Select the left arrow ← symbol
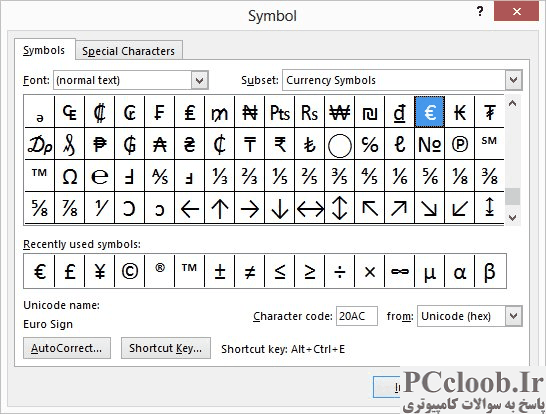Screen dimensions: 546x414 click(x=190, y=208)
